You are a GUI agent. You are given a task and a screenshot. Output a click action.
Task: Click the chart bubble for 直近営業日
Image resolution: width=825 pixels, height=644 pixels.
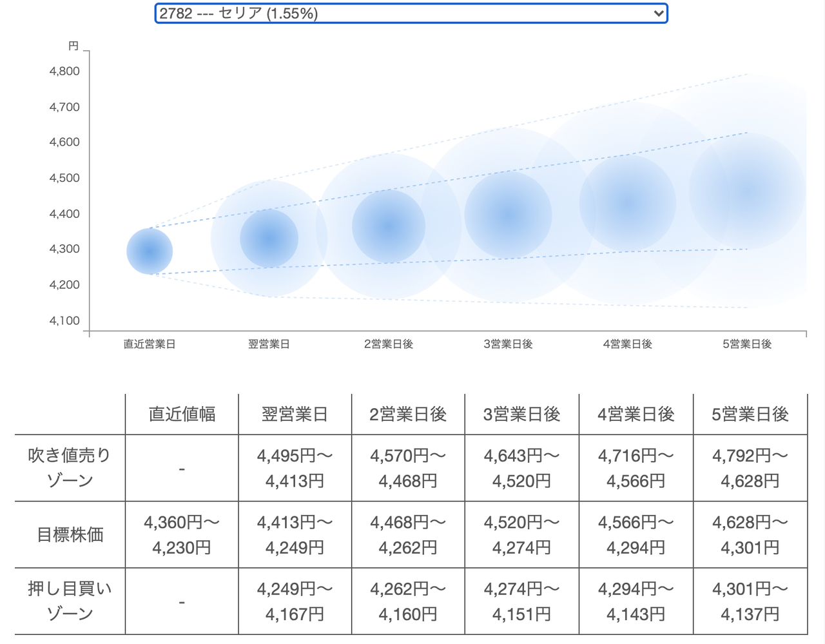click(x=150, y=251)
